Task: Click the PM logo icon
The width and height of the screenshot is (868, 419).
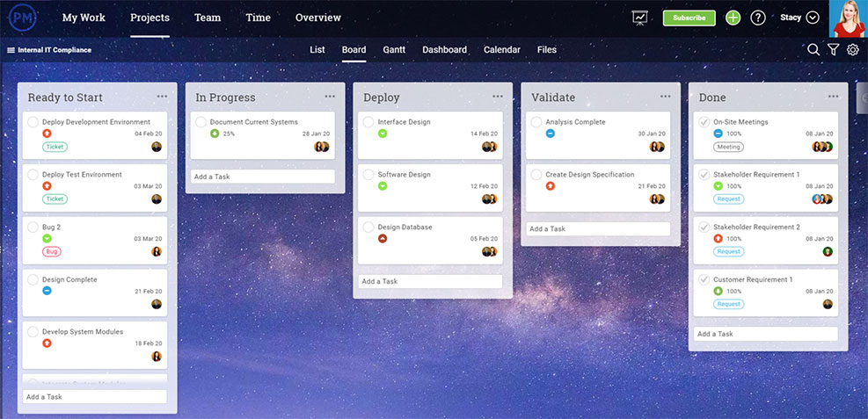Action: coord(22,18)
